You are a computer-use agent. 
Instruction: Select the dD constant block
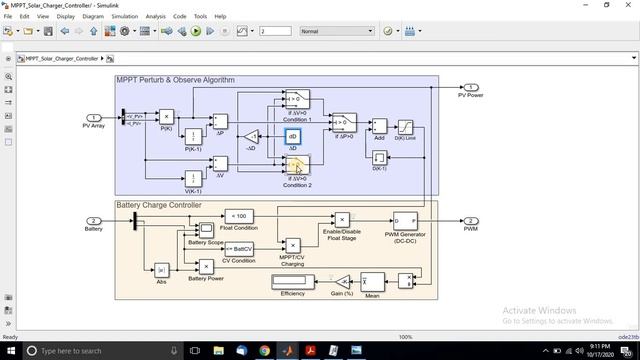293,136
